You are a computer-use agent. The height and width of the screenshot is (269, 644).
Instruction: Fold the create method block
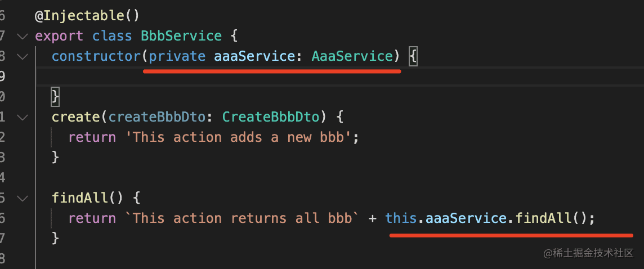pos(22,118)
